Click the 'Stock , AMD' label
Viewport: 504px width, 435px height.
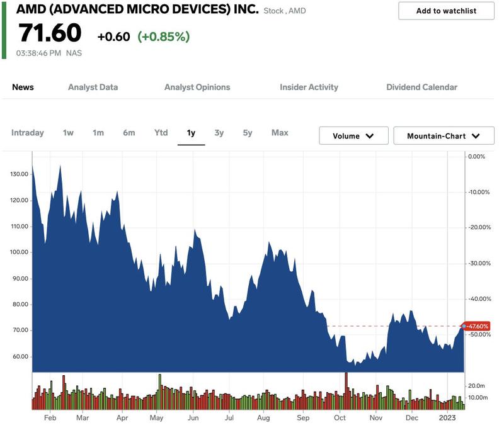coord(285,11)
